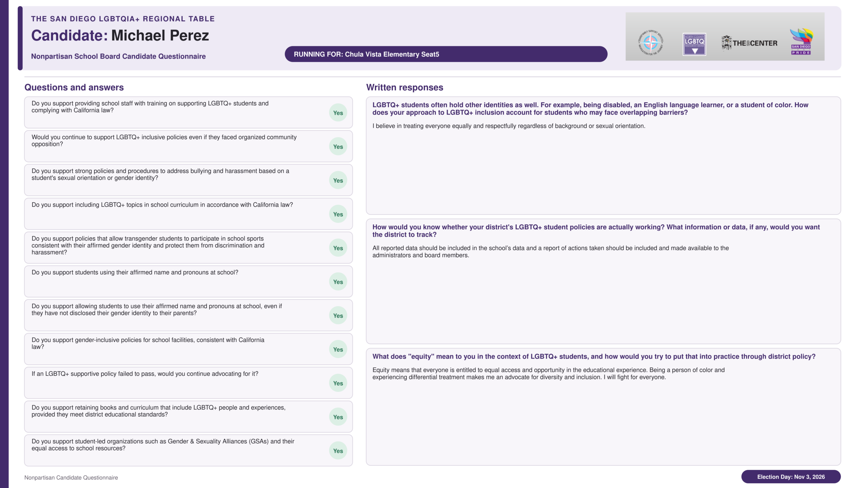The width and height of the screenshot is (868, 488).
Task: Click the North County LGBTQ Resource Center logo
Action: (x=694, y=44)
